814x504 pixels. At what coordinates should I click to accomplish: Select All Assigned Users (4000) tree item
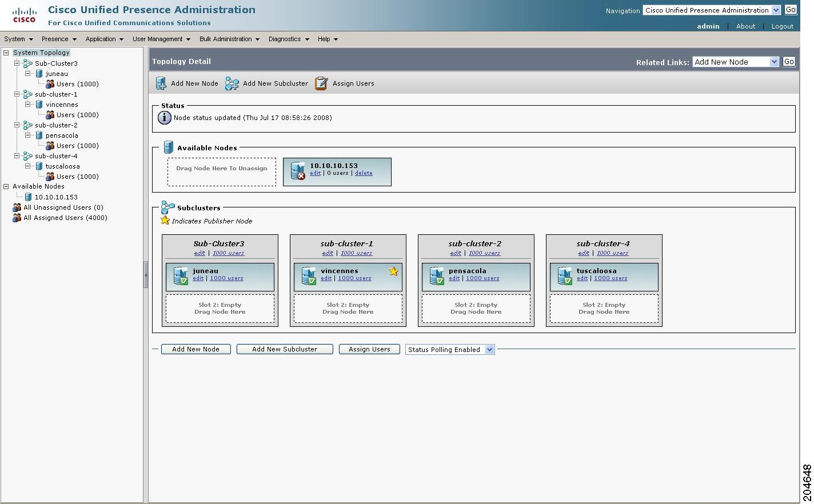[x=65, y=218]
